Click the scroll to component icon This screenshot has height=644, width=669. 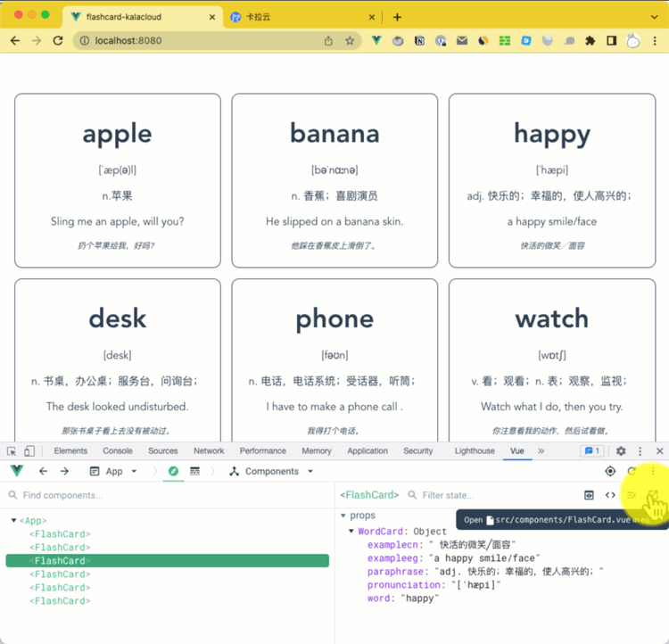click(x=589, y=495)
